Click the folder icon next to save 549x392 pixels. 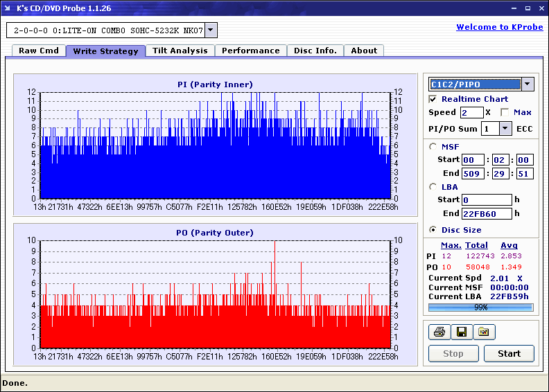tap(484, 332)
